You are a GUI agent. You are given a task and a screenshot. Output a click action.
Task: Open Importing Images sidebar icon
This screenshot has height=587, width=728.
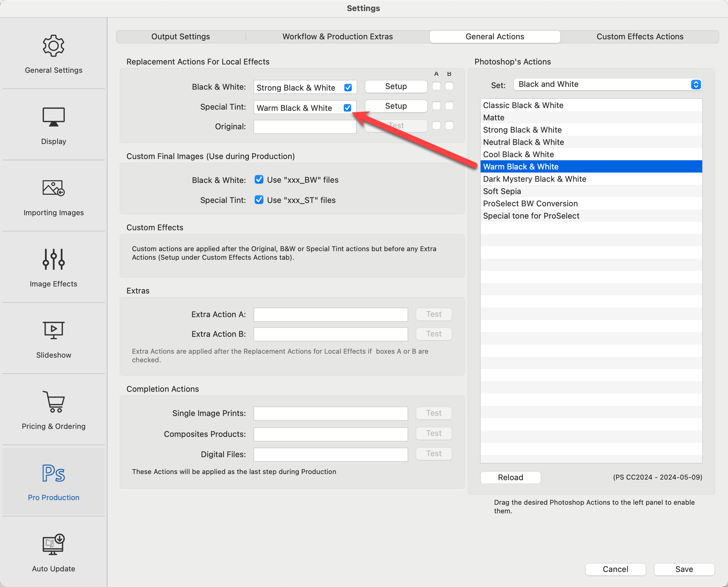point(53,188)
